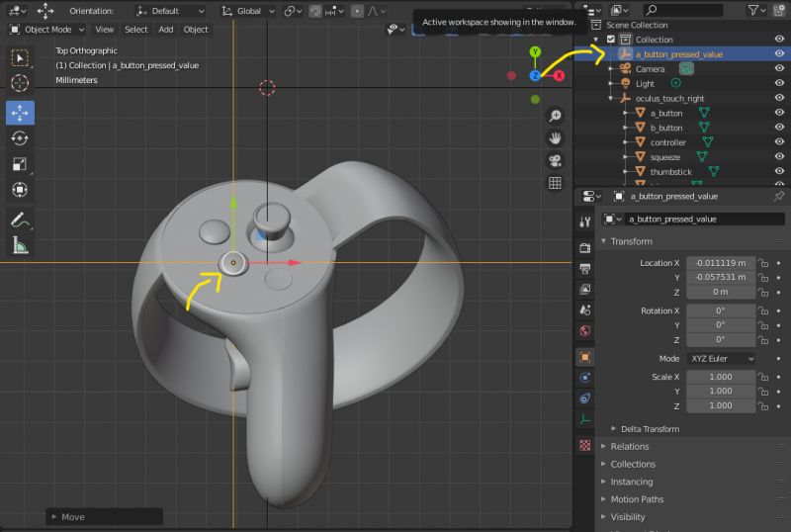Click the zoom magnifier viewport icon

coord(555,116)
